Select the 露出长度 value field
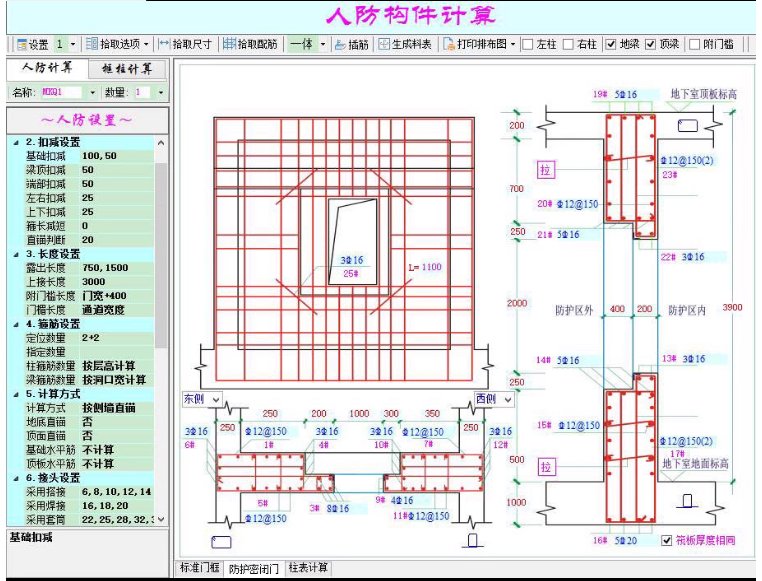The image size is (762, 581). coord(115,268)
